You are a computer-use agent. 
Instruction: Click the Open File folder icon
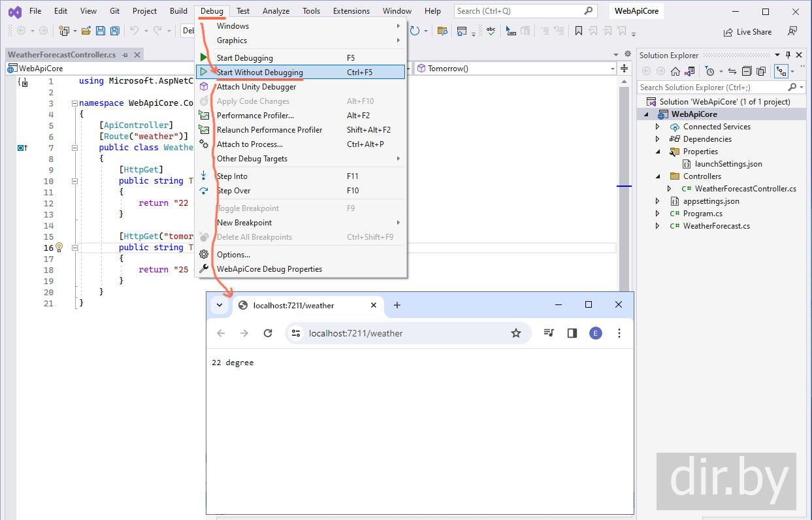click(x=86, y=31)
